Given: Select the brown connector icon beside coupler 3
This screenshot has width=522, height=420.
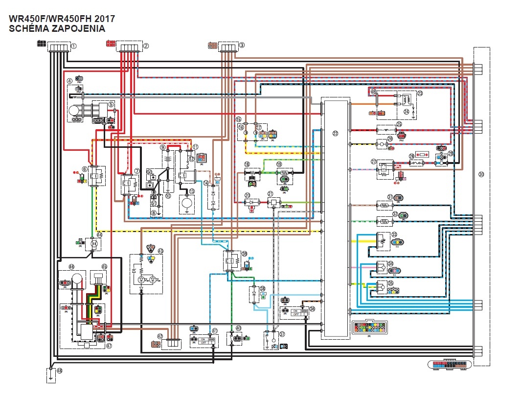Looking at the screenshot, I should pos(213,46).
